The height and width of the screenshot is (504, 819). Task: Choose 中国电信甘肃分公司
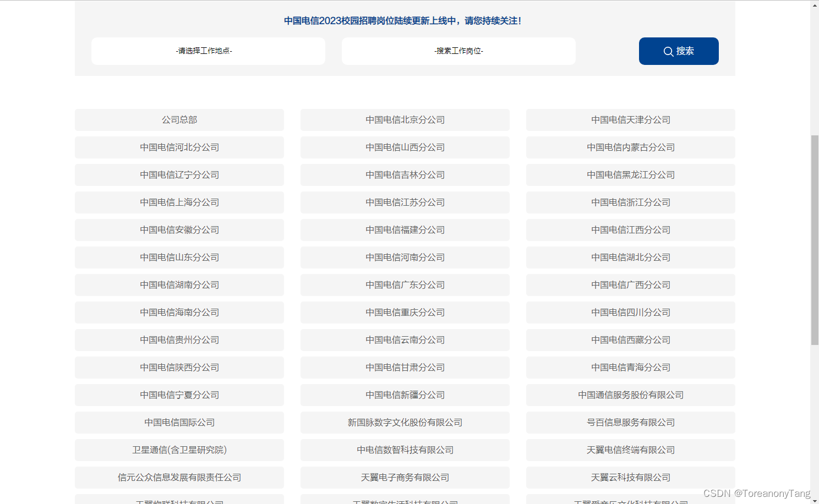405,368
